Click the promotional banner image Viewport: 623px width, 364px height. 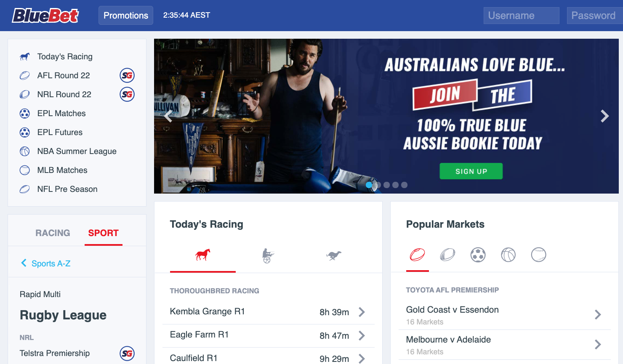(386, 116)
